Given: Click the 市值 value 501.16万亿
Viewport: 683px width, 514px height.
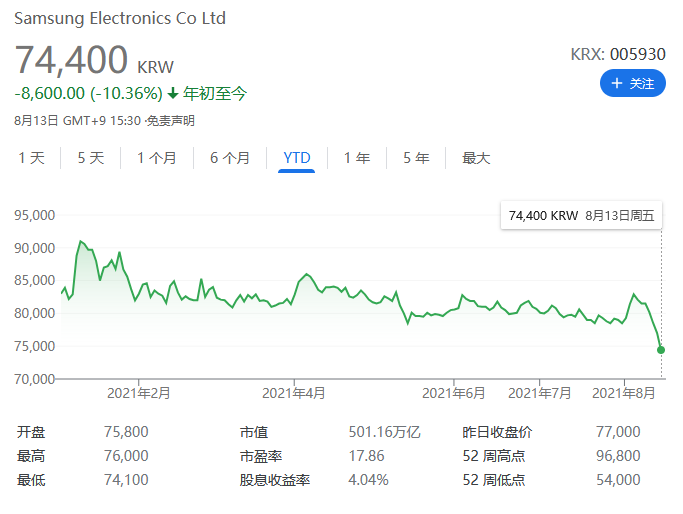Looking at the screenshot, I should click(x=384, y=432).
